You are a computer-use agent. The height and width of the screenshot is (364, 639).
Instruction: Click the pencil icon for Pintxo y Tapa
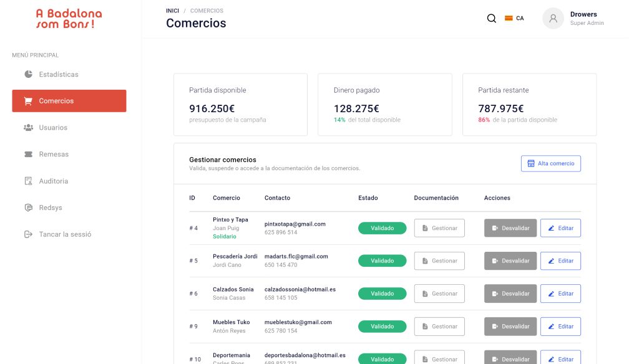click(551, 228)
